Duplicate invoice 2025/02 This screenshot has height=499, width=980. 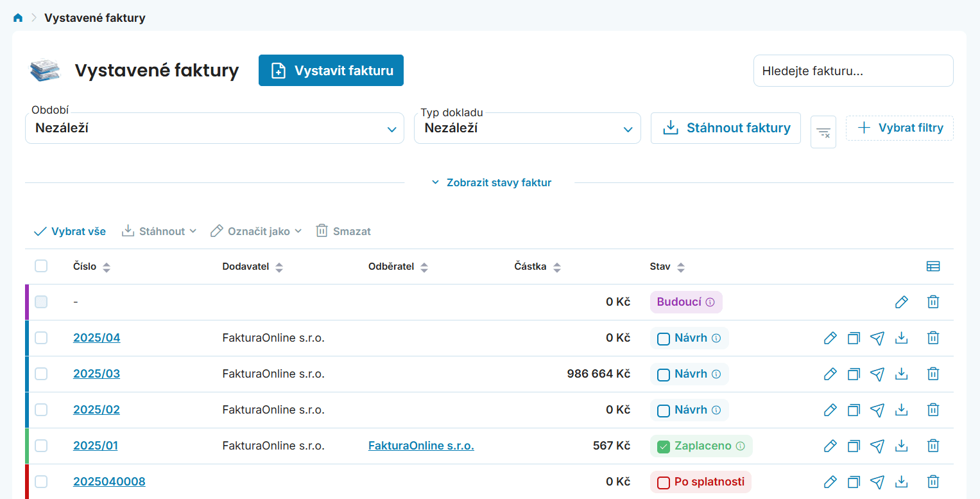(854, 410)
